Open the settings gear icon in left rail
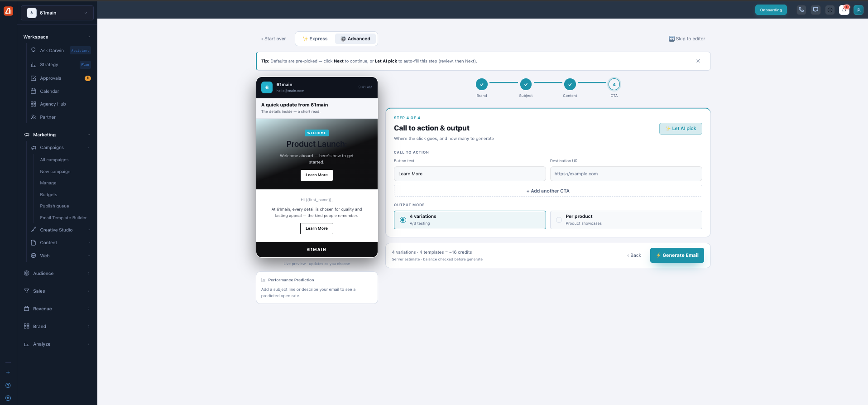868x405 pixels. point(8,399)
